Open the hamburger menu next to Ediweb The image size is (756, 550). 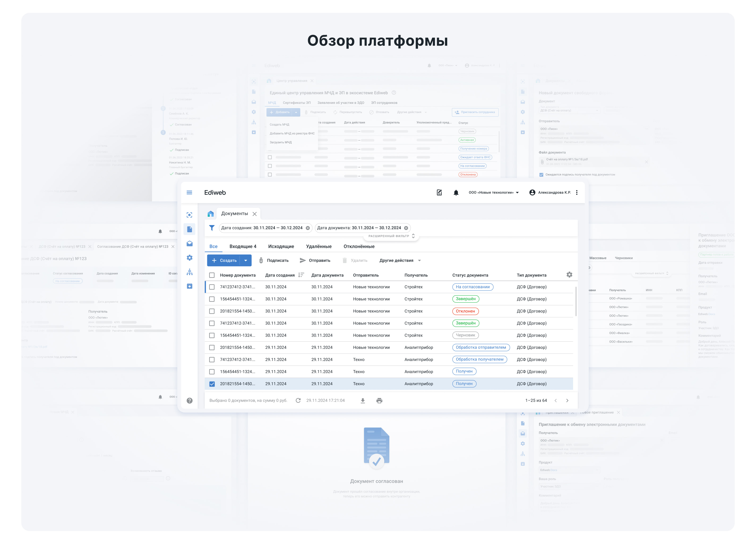[189, 193]
